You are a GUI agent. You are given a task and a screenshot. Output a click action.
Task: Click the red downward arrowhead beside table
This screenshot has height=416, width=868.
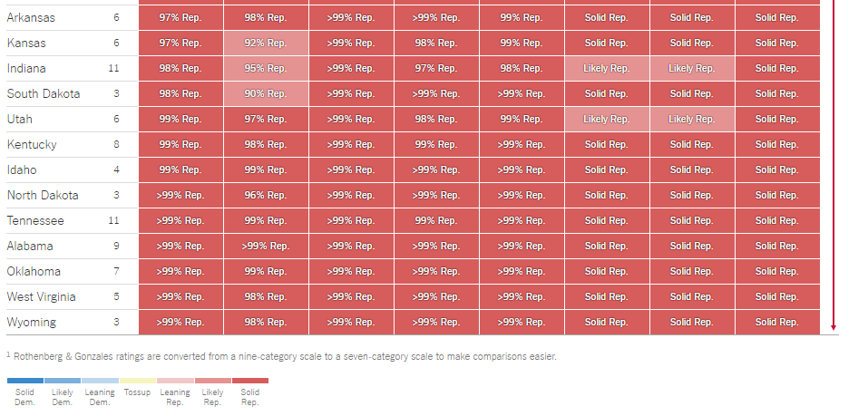(834, 328)
